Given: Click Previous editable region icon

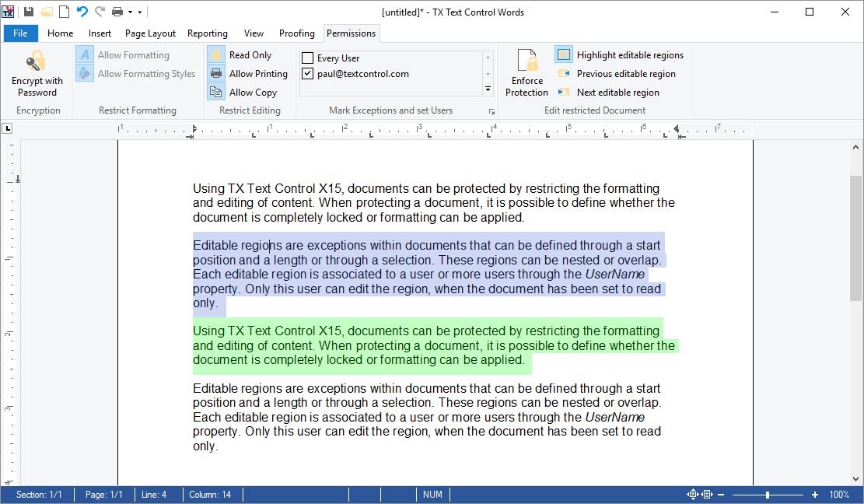Looking at the screenshot, I should pyautogui.click(x=564, y=73).
